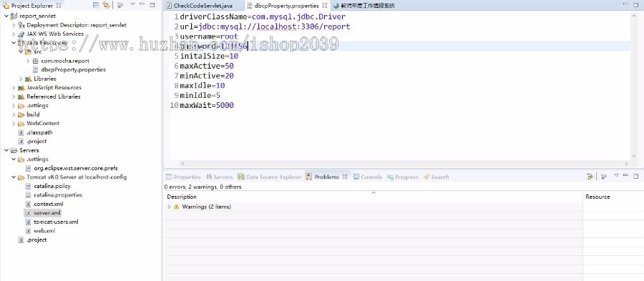Click the driverClassName line in editor
Viewport: 644px width, 281px height.
tap(263, 17)
